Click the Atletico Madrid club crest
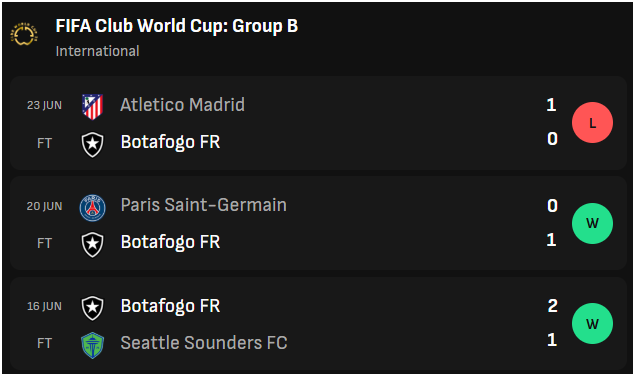Screen dimensions: 635x376 coord(93,107)
